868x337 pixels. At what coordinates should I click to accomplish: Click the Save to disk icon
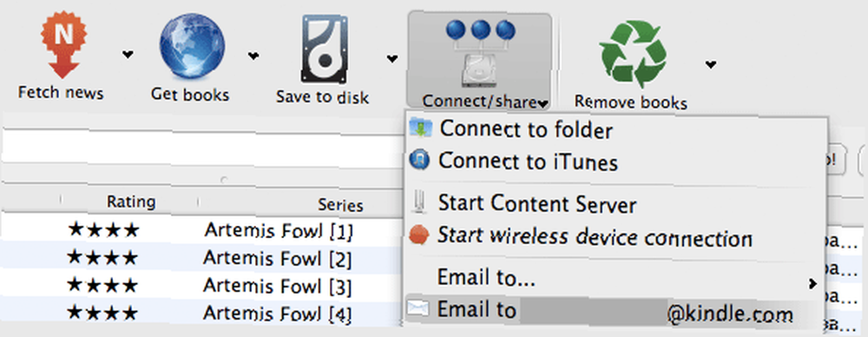point(325,50)
